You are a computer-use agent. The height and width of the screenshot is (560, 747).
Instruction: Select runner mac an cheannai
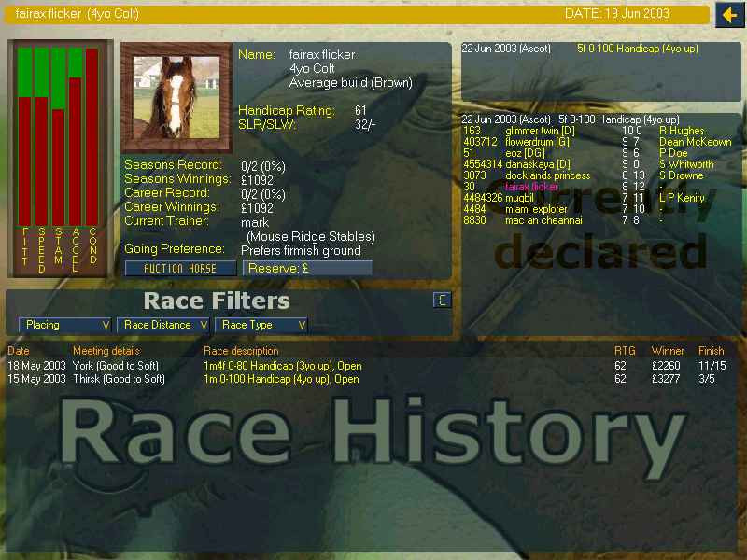(543, 220)
